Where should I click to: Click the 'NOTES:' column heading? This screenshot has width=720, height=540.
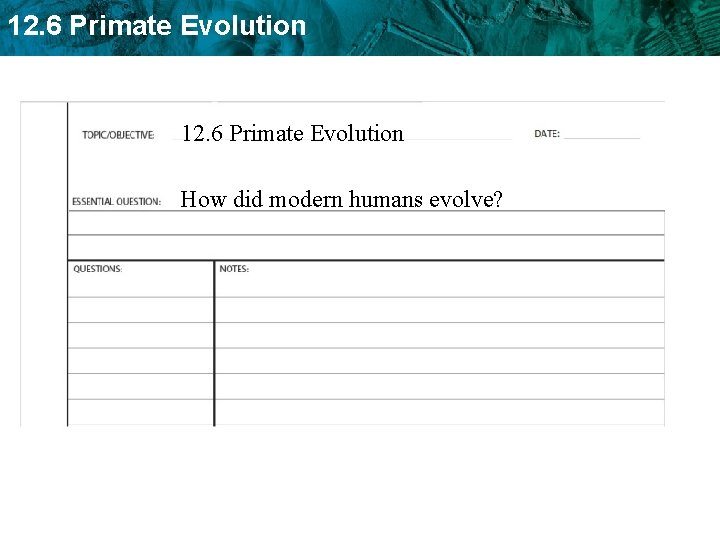point(234,269)
